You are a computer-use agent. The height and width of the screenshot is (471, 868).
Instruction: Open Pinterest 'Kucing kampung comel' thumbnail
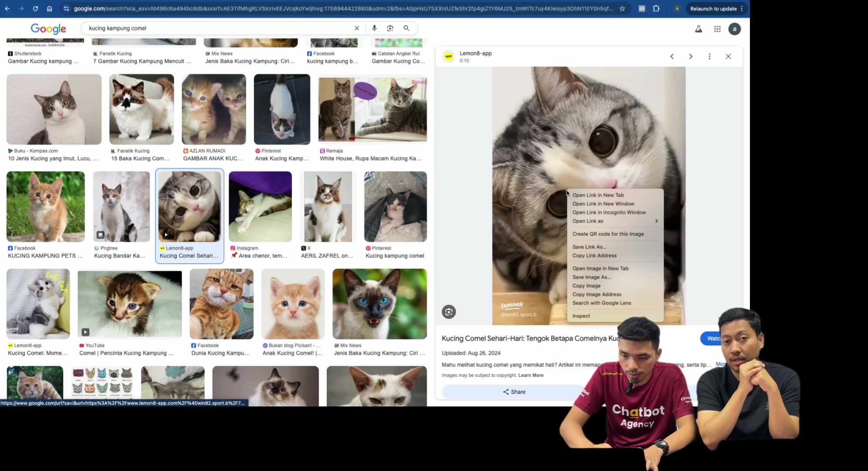click(x=395, y=207)
